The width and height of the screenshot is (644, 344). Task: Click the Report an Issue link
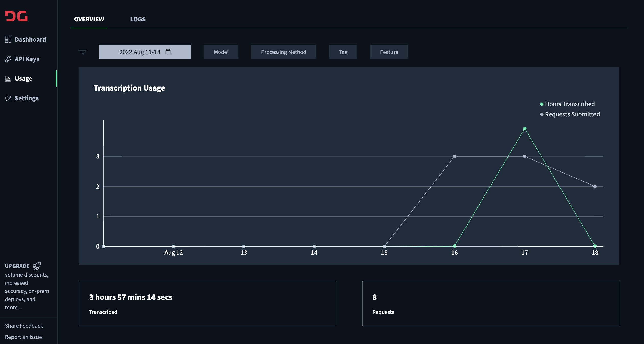pos(23,337)
